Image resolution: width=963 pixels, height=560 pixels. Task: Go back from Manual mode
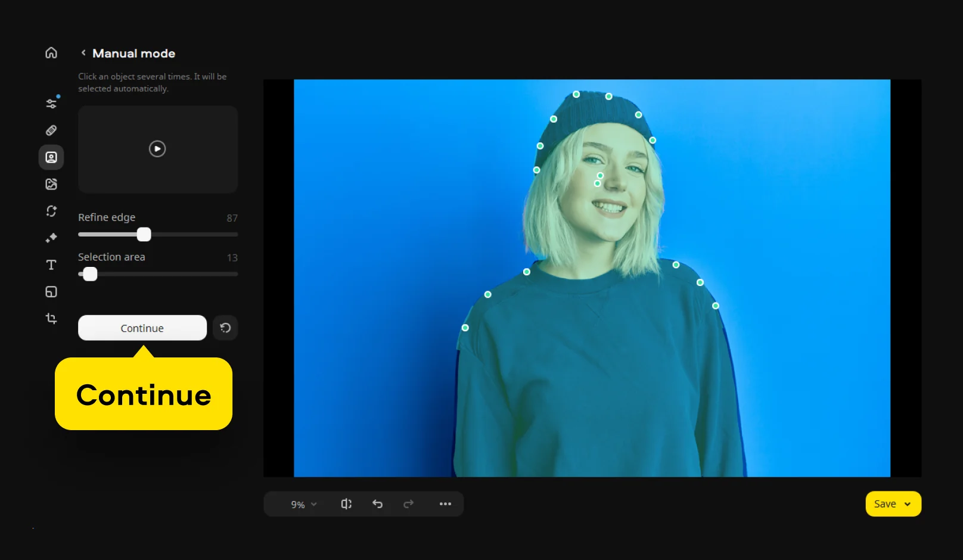coord(83,53)
